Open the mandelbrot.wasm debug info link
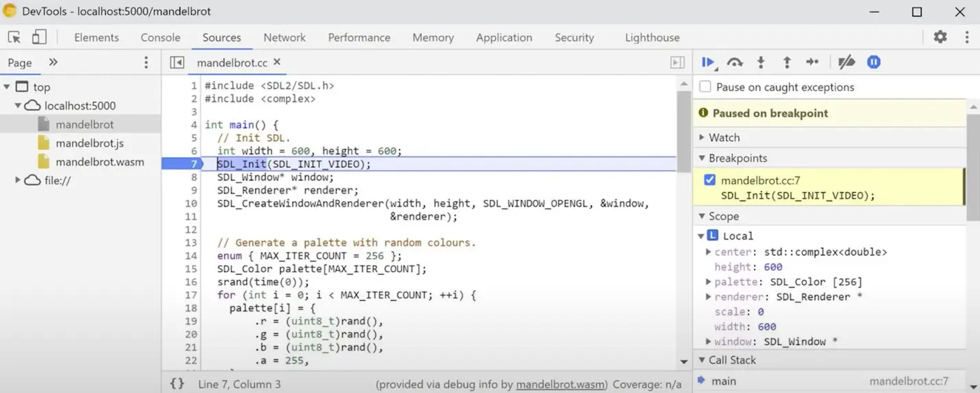Viewport: 980px width, 393px height. 561,384
